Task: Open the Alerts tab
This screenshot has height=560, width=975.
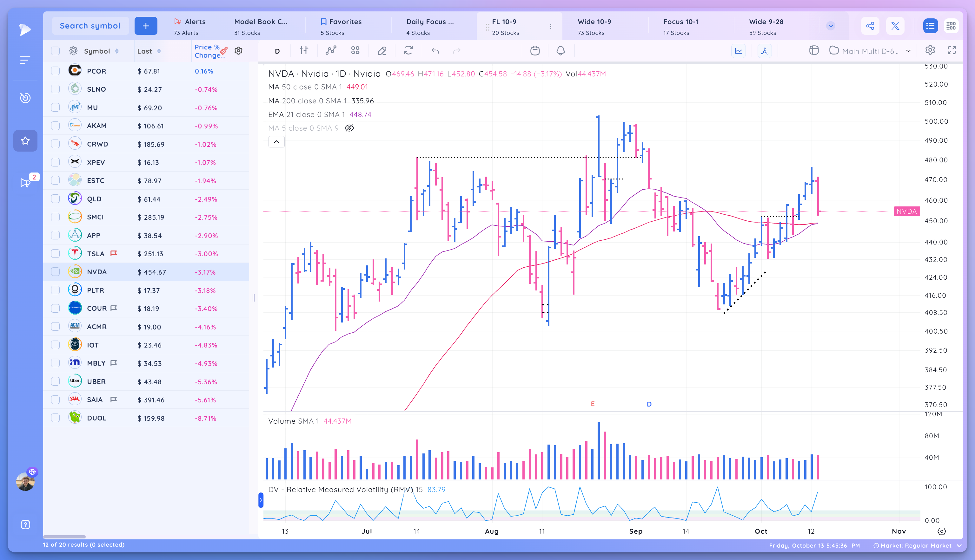Action: [x=190, y=27]
